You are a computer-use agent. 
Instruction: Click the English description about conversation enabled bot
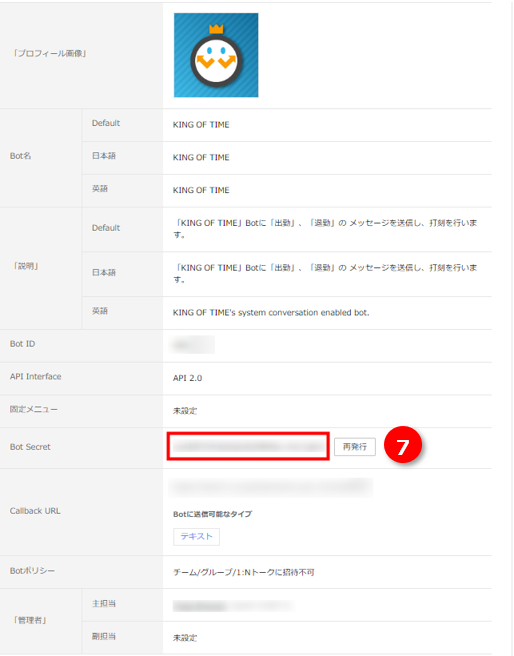[271, 313]
